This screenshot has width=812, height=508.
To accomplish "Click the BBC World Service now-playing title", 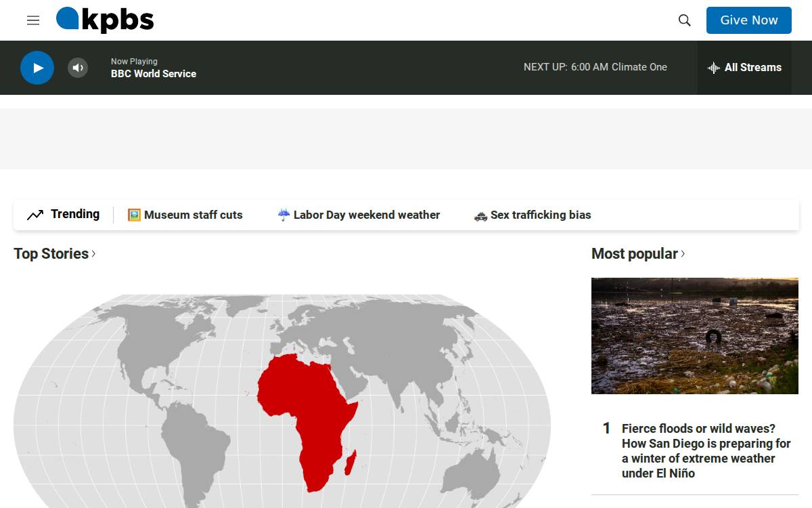I will [x=154, y=74].
